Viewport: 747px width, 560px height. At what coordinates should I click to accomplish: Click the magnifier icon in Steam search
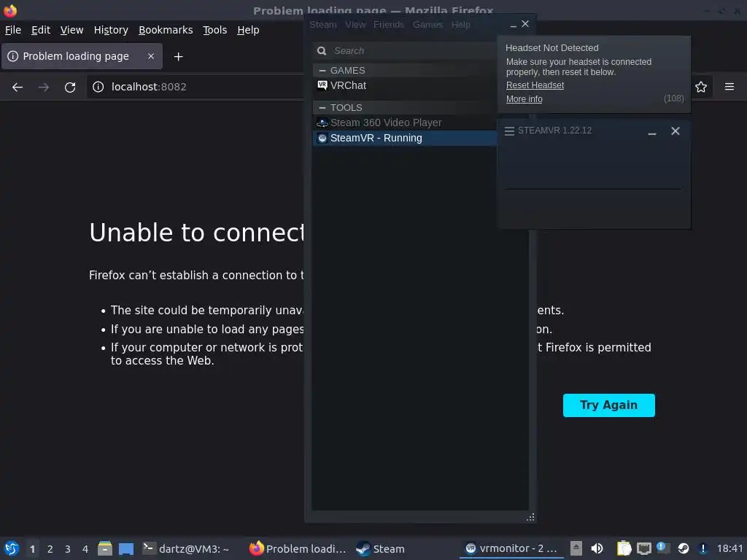pyautogui.click(x=322, y=51)
